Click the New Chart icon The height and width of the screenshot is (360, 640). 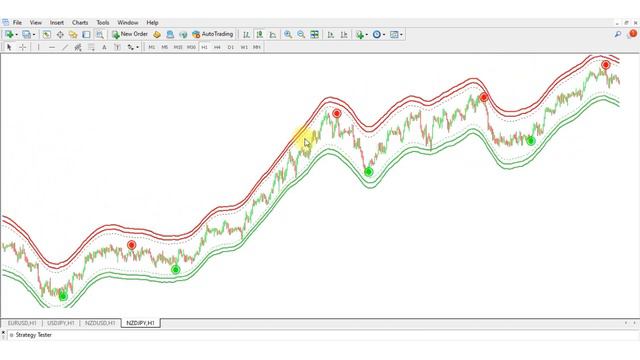pyautogui.click(x=9, y=35)
